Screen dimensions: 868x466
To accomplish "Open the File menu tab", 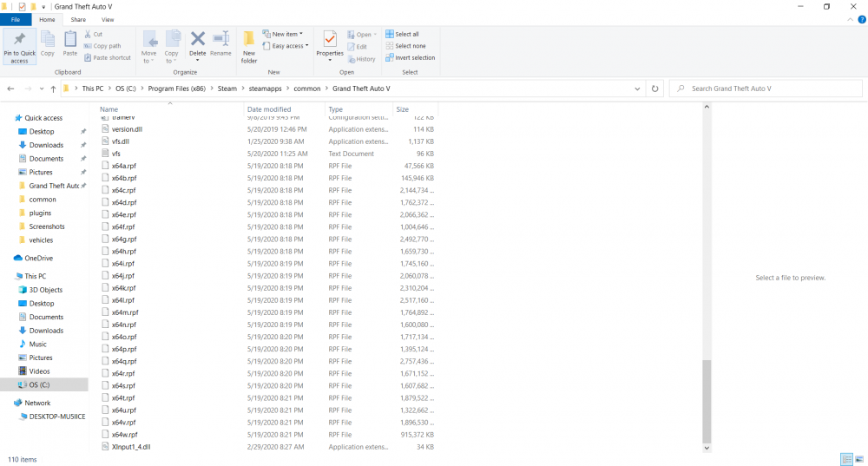I will pyautogui.click(x=16, y=19).
